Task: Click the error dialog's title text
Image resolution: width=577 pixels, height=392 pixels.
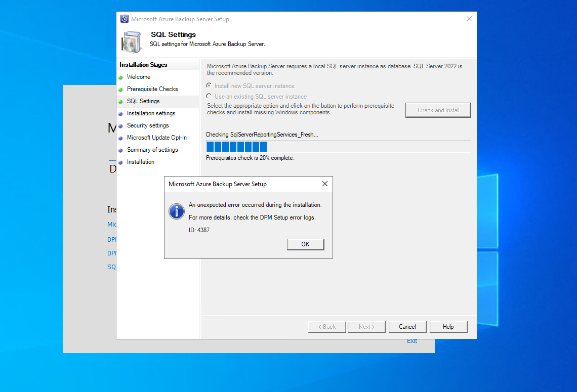Action: click(x=218, y=184)
